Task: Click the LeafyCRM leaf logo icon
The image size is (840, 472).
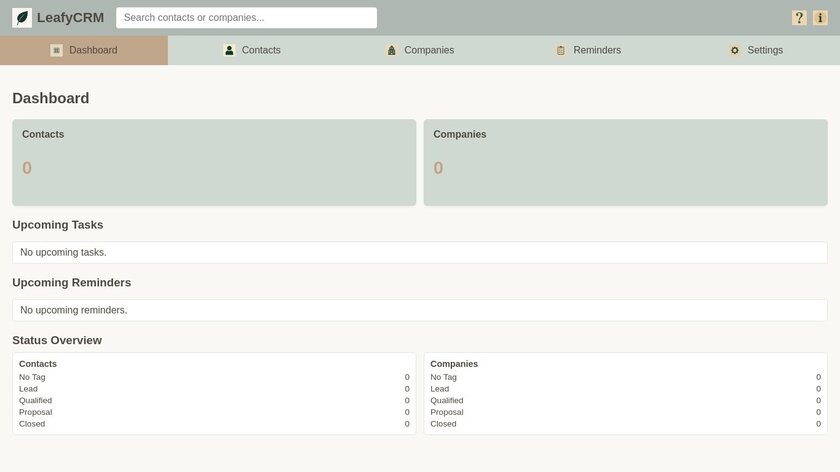Action: [22, 18]
